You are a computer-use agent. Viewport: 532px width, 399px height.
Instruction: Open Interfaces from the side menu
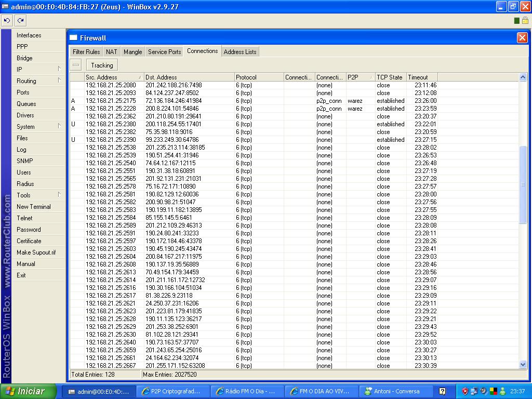pos(38,35)
